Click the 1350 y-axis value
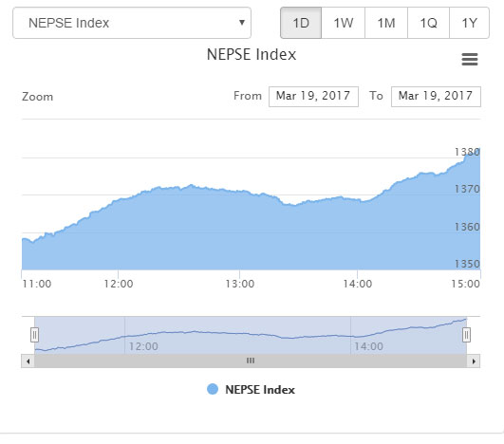Screen dimensions: 504x444 pyautogui.click(x=467, y=264)
